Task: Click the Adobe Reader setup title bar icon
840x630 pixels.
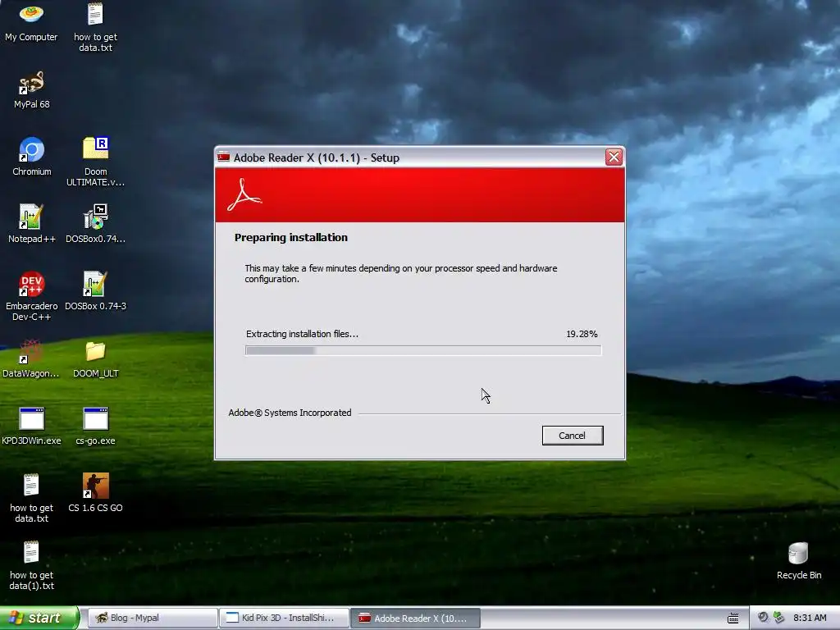Action: [223, 157]
